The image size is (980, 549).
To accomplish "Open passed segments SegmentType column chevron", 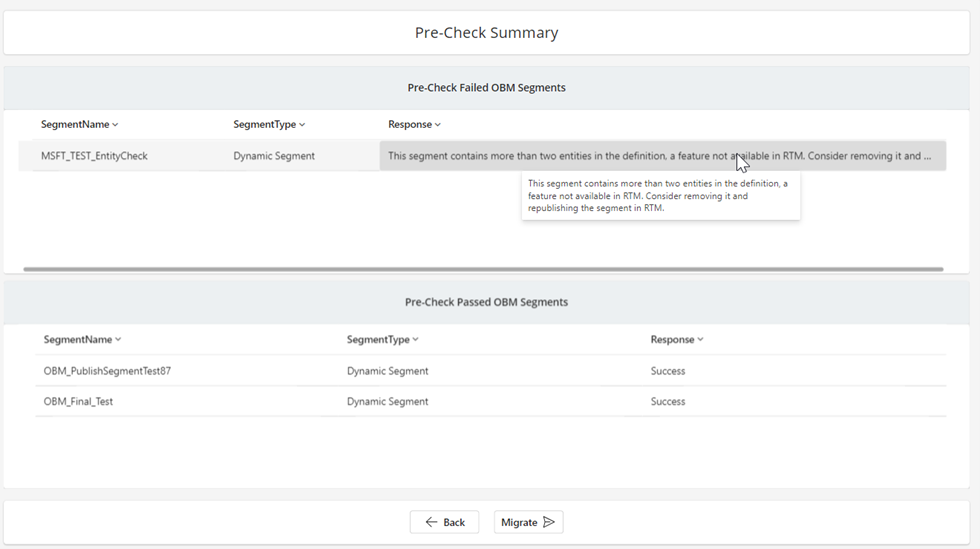I will point(416,340).
